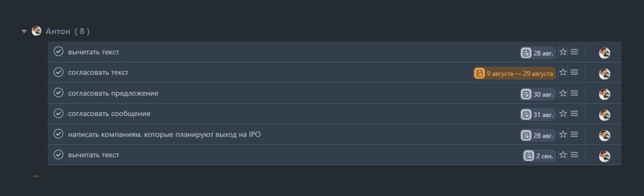Viewport: 644px width, 196px height.
Task: Open the 'согласовать предложение' task title
Action: coord(113,93)
